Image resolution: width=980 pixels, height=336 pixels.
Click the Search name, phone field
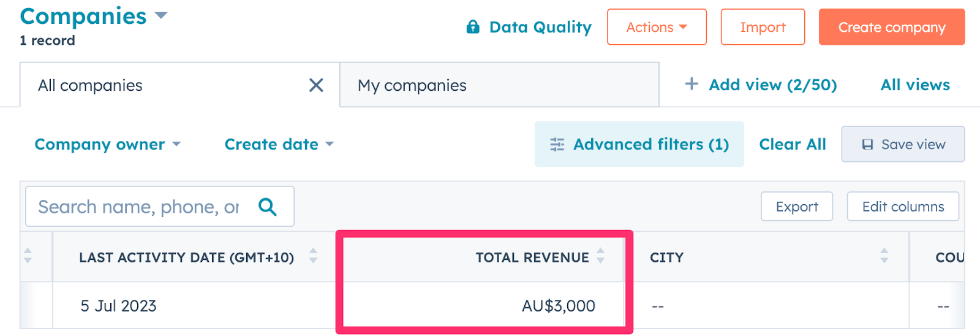click(138, 207)
